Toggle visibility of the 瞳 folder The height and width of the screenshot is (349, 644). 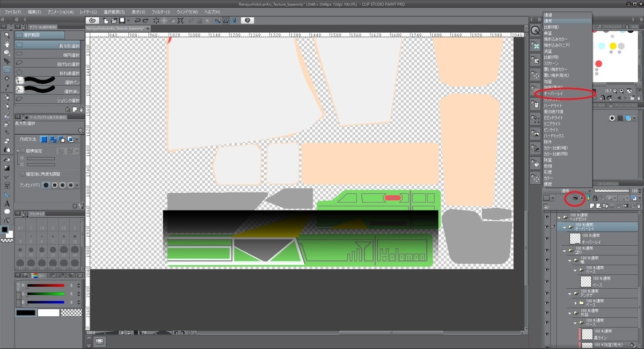tap(547, 260)
